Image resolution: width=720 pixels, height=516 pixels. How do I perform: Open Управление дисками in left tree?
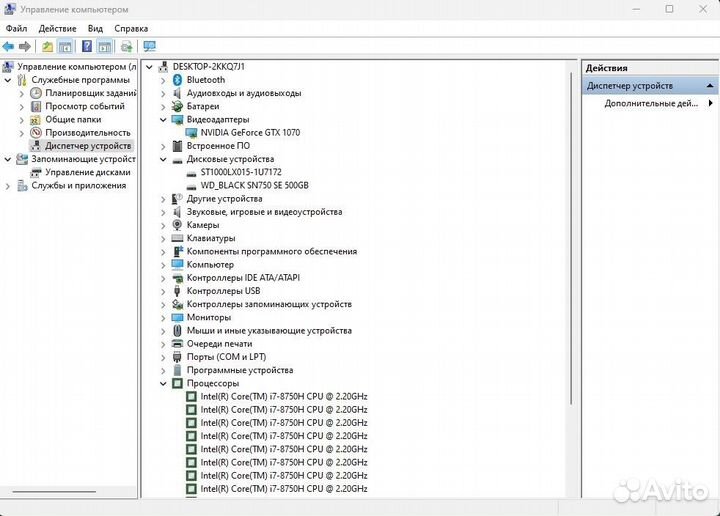[x=87, y=172]
